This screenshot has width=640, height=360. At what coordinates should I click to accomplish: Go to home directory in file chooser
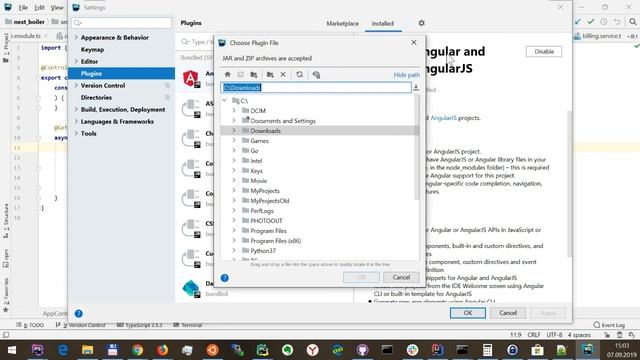(x=227, y=74)
